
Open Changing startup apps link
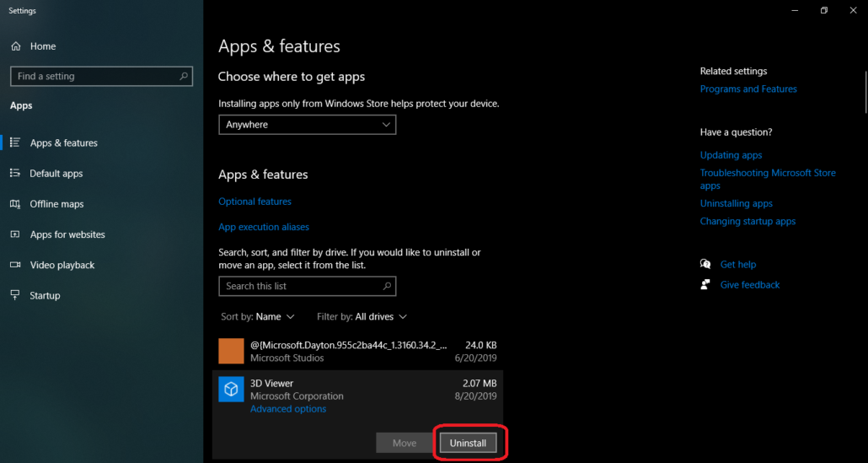747,222
